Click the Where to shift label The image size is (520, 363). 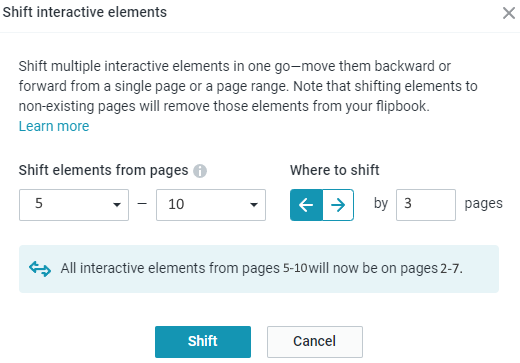click(x=335, y=170)
